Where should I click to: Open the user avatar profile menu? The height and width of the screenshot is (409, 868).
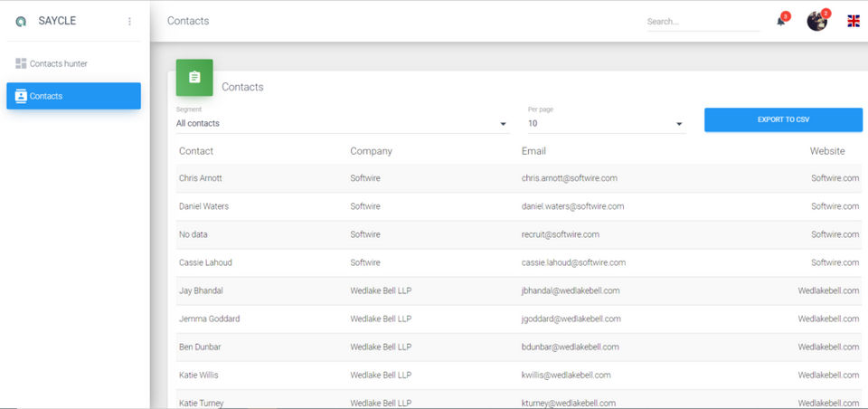coord(817,21)
